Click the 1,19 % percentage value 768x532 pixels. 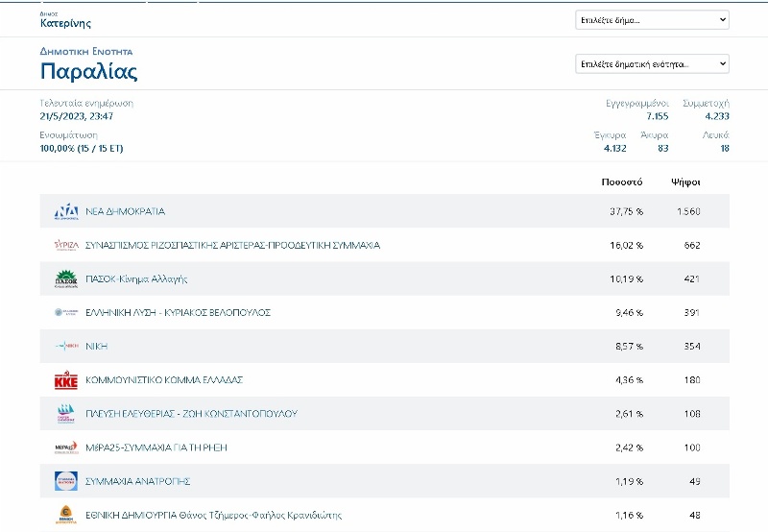630,481
